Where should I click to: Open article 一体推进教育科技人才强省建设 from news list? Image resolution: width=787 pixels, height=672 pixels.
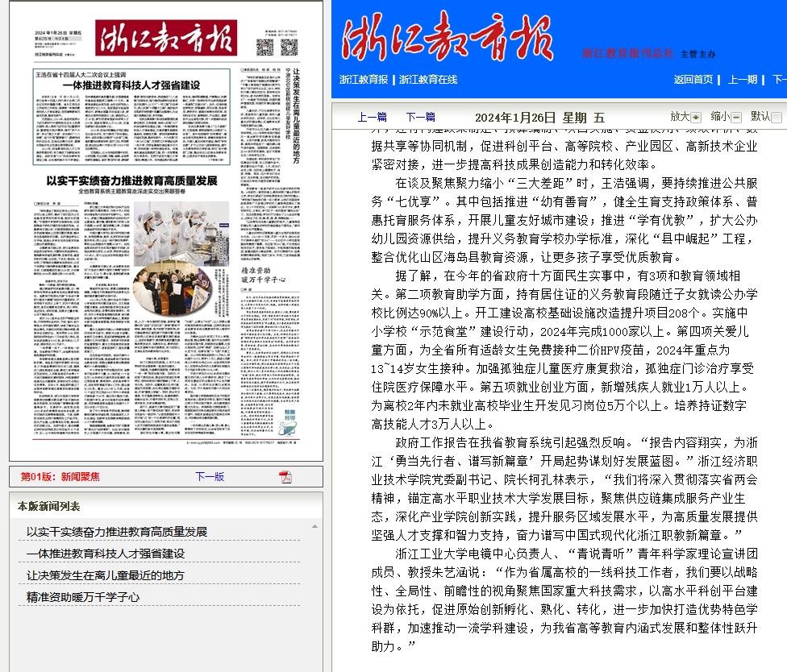point(106,554)
